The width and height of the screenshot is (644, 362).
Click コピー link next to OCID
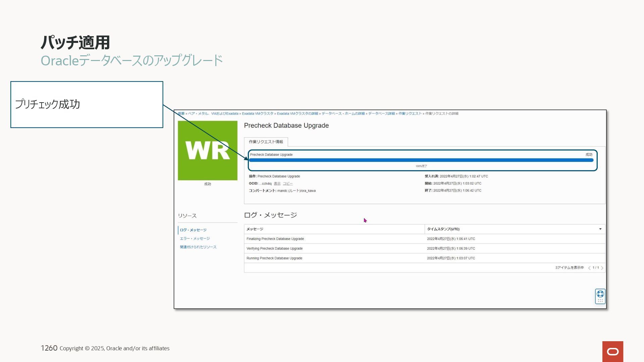point(287,184)
